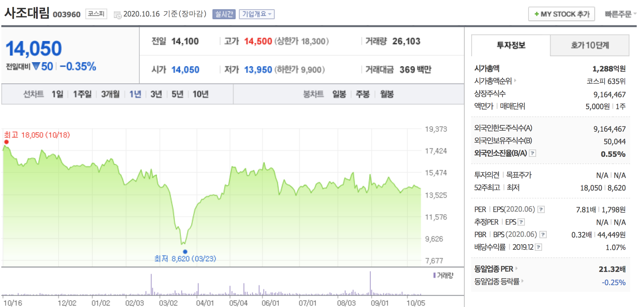Image resolution: width=644 pixels, height=307 pixels.
Task: Click the 코스피 635위 rank value
Action: pyautogui.click(x=606, y=81)
